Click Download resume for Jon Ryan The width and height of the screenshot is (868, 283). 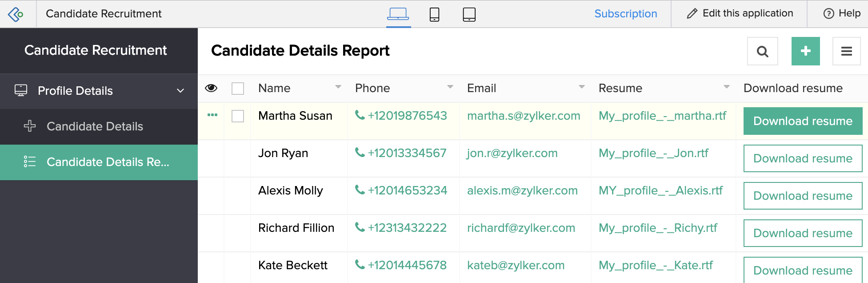[x=803, y=158]
